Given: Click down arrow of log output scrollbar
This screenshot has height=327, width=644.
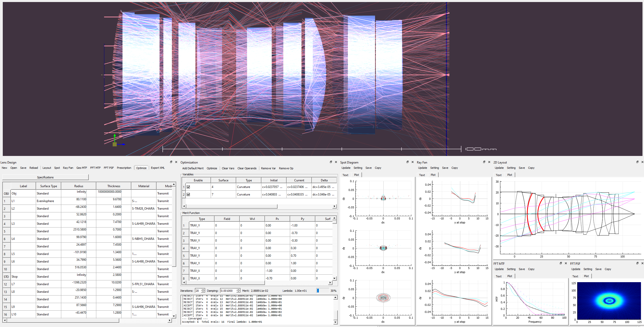Looking at the screenshot, I should [x=335, y=322].
